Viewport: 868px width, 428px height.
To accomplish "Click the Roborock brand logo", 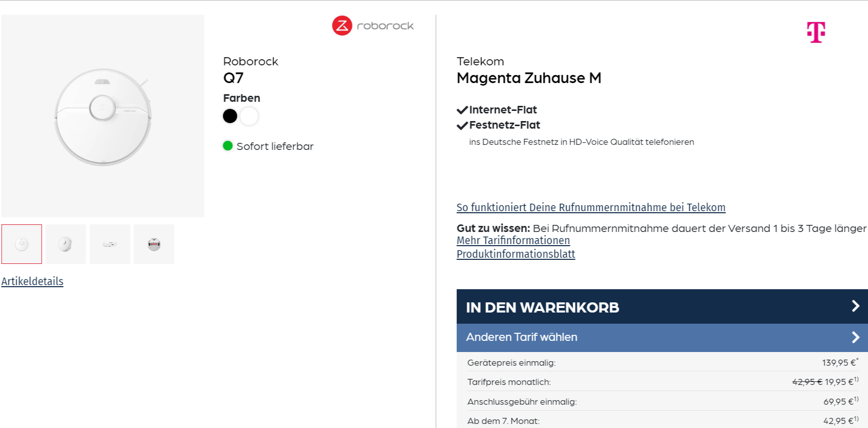I will click(373, 25).
